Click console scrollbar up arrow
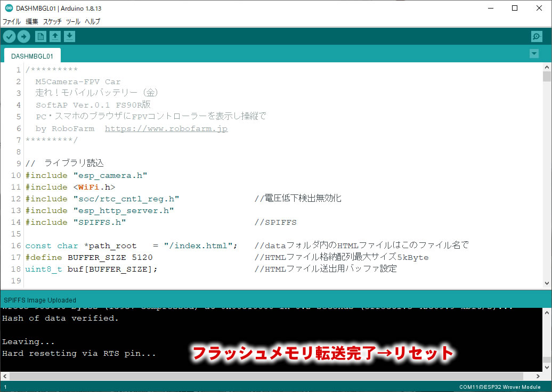 click(547, 313)
